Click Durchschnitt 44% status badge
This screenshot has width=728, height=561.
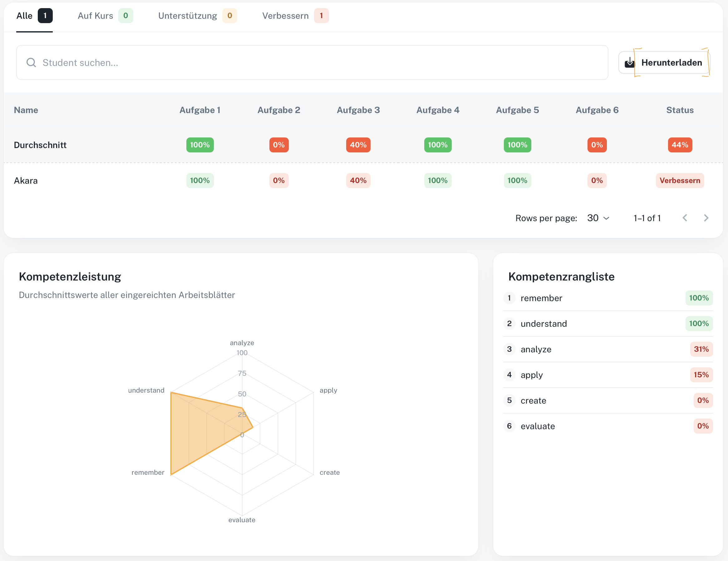680,145
